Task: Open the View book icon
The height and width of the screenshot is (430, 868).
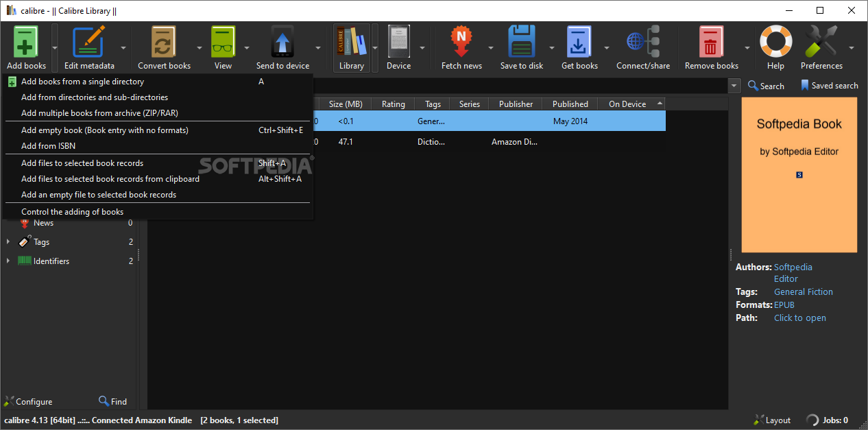Action: pyautogui.click(x=223, y=42)
